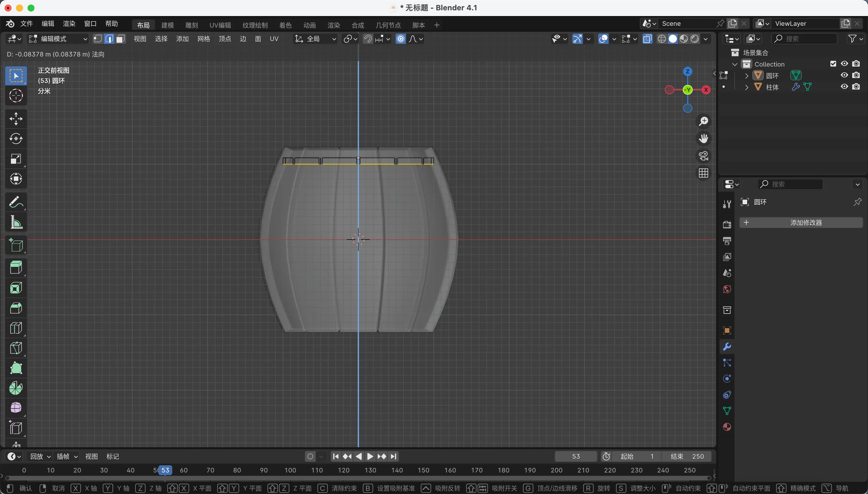Open the 网格 menu in viewport header

point(204,39)
